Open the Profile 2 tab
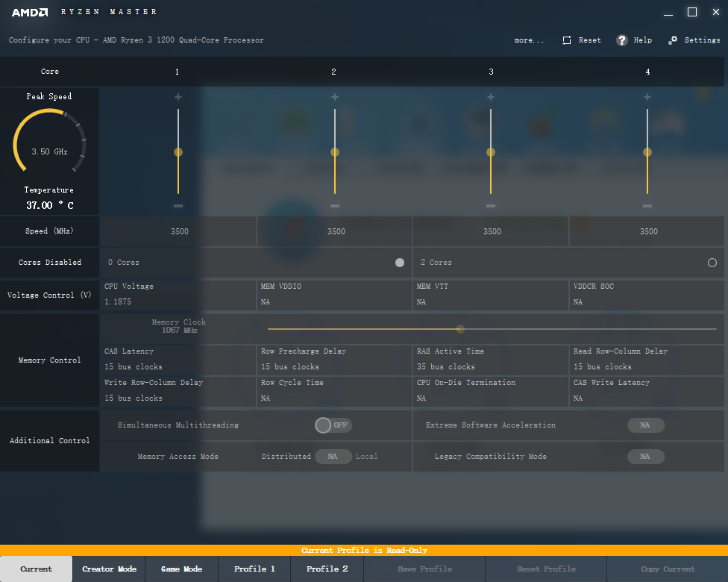 coord(327,569)
